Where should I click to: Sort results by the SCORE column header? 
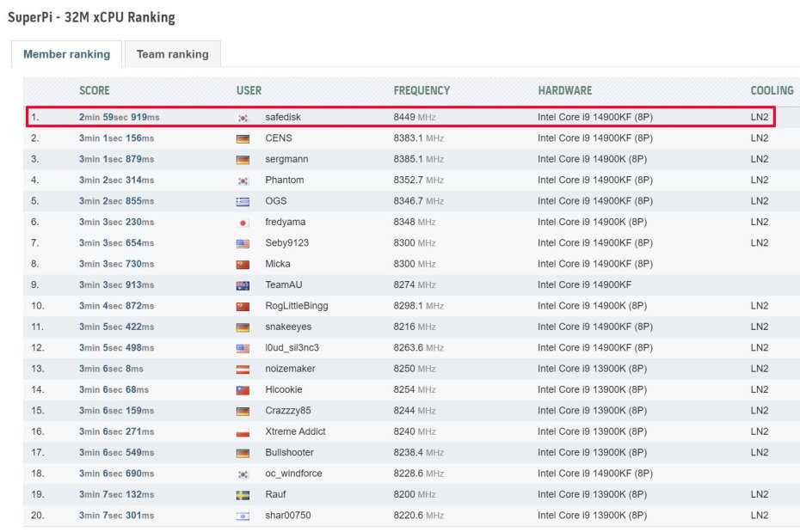tap(95, 90)
